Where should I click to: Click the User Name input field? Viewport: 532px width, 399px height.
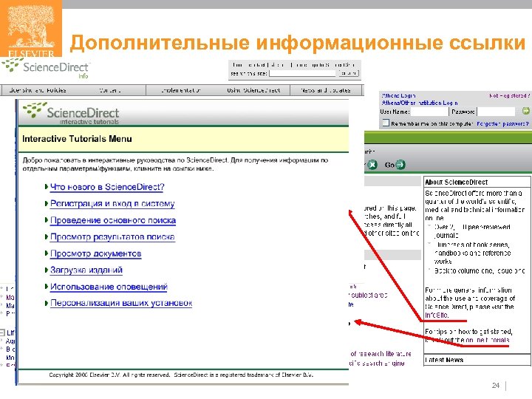429,112
